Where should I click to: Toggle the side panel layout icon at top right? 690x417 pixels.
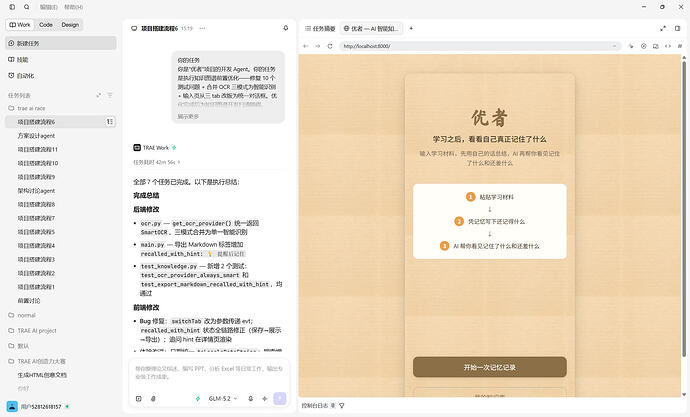point(677,29)
